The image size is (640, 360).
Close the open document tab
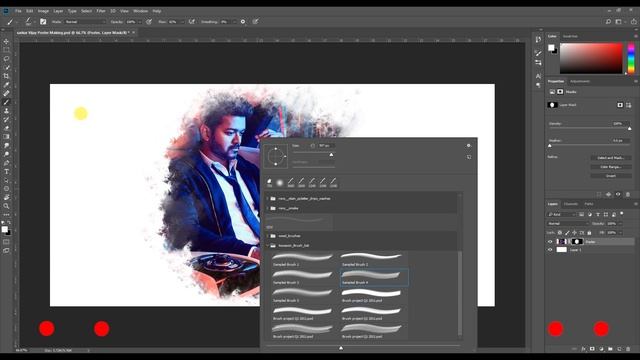click(133, 32)
